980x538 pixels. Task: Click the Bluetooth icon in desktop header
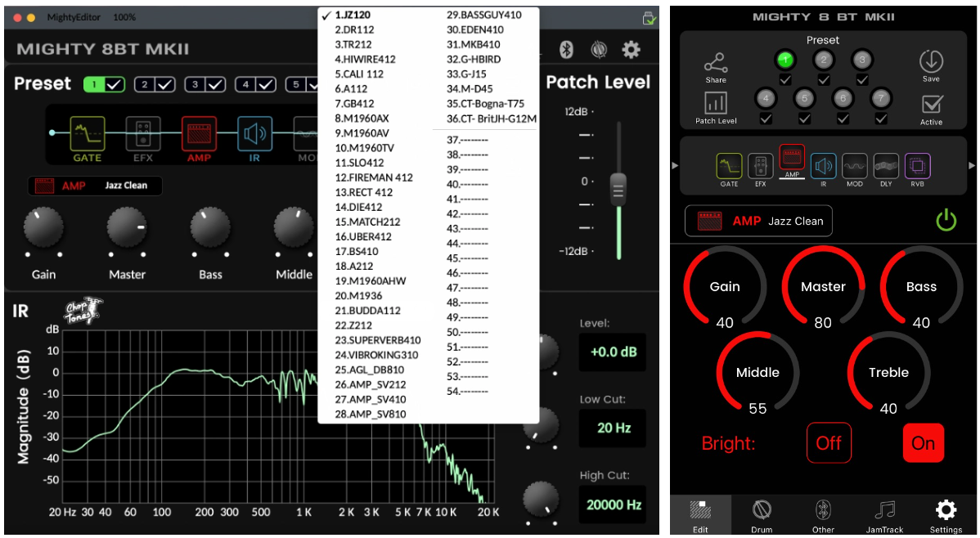tap(565, 50)
